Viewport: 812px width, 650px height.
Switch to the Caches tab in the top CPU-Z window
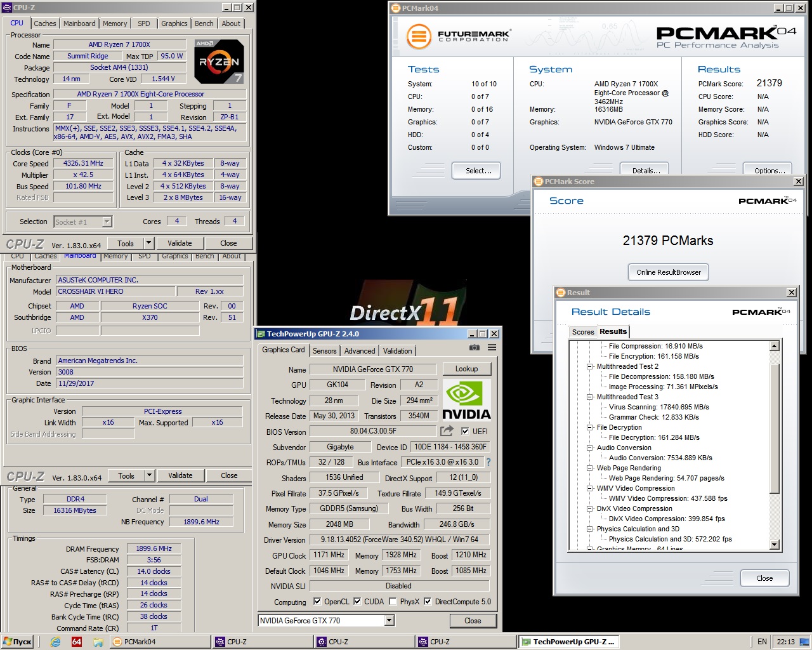[45, 23]
